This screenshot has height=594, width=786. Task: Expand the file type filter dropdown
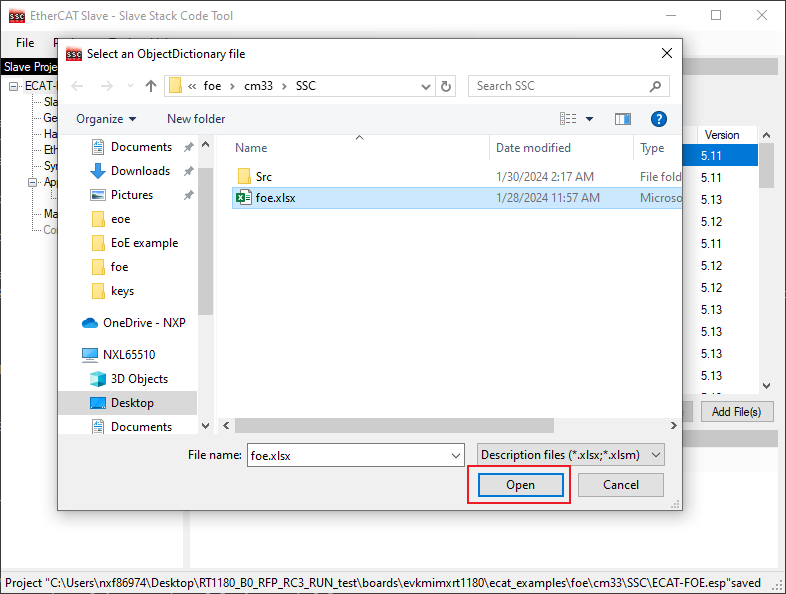click(571, 454)
